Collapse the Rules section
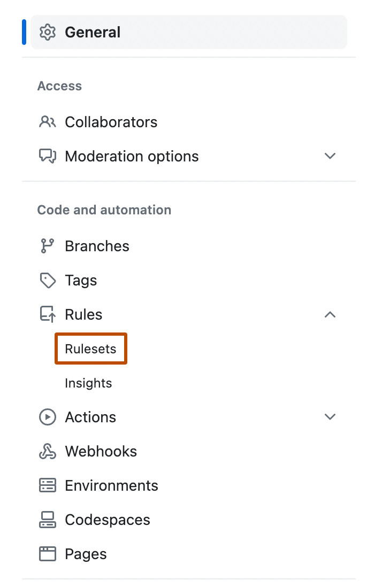367x588 pixels. [330, 315]
